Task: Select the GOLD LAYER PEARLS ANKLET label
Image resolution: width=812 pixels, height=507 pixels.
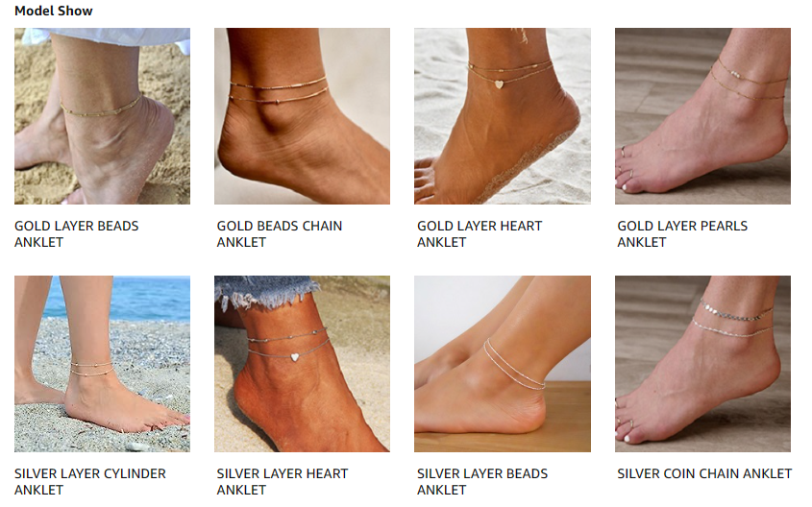Action: coord(682,234)
